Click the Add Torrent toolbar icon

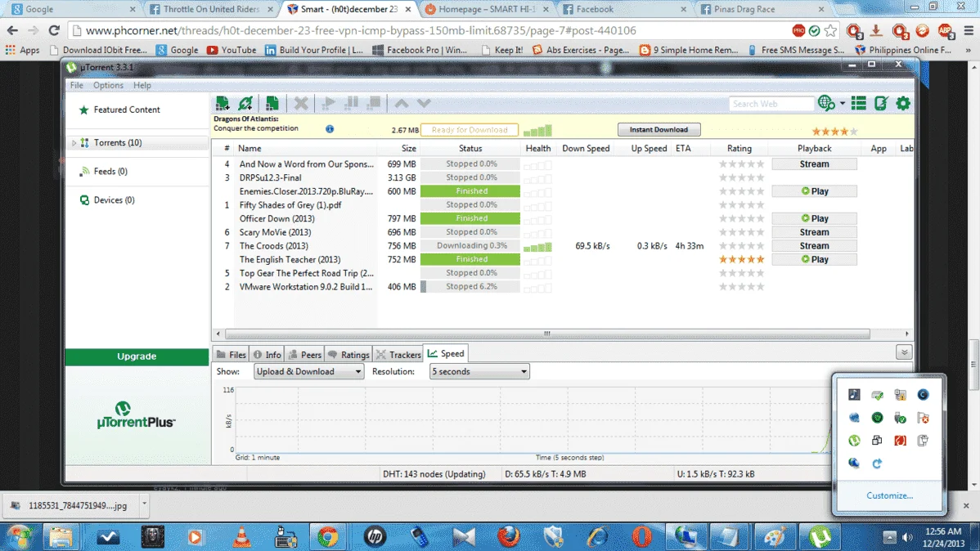tap(223, 103)
